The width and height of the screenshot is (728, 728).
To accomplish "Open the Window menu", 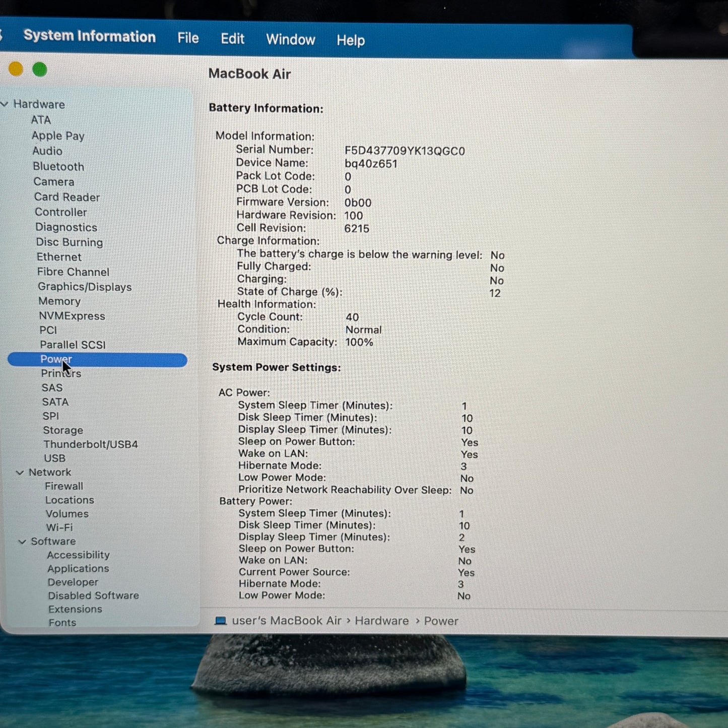I will click(291, 39).
